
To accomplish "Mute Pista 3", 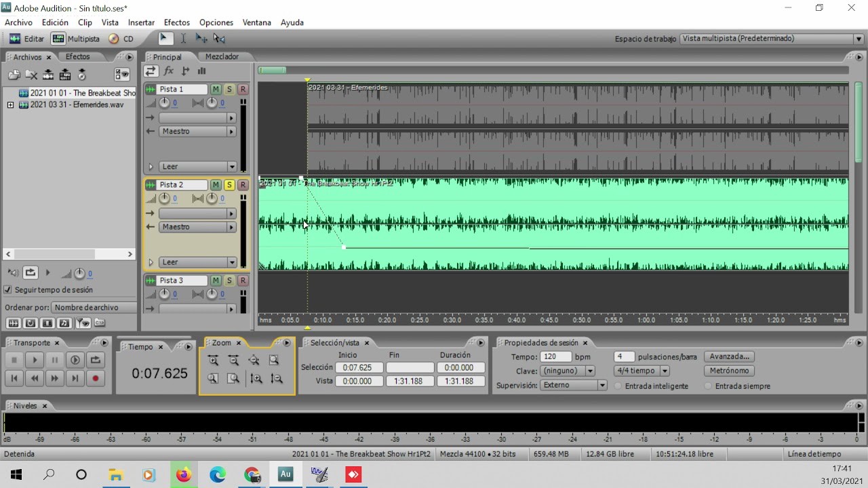I will [x=216, y=281].
